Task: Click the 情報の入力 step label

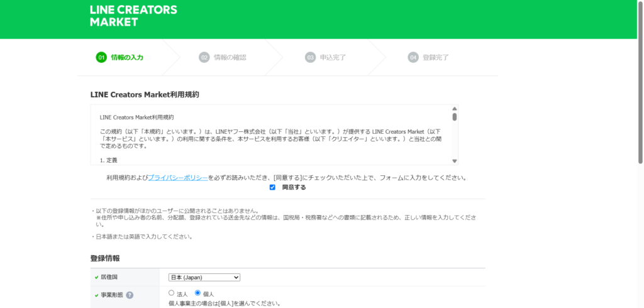Action: click(x=127, y=57)
